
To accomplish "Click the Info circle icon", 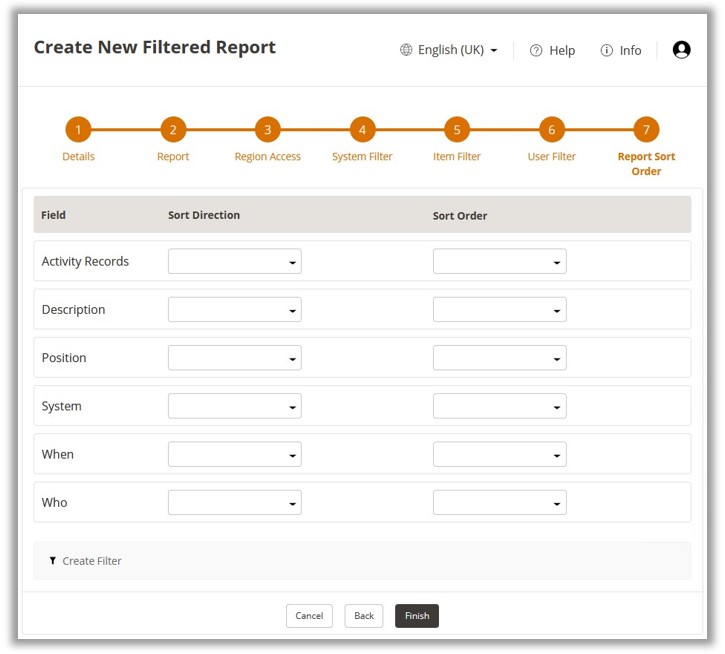I will pyautogui.click(x=606, y=51).
